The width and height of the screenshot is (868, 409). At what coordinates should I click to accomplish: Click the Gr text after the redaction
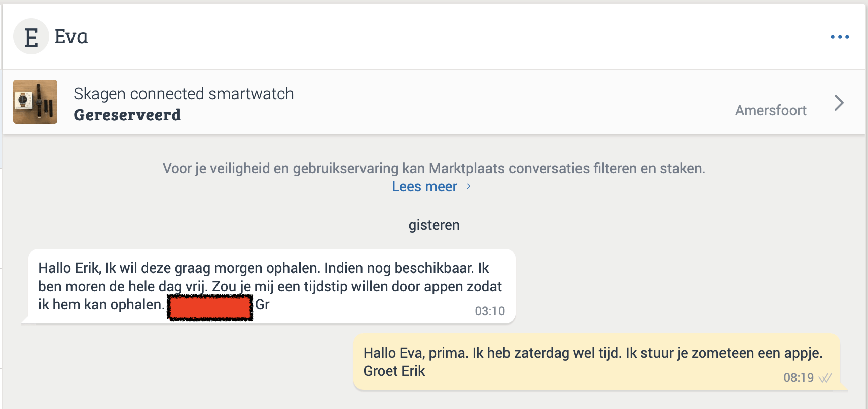tap(262, 305)
